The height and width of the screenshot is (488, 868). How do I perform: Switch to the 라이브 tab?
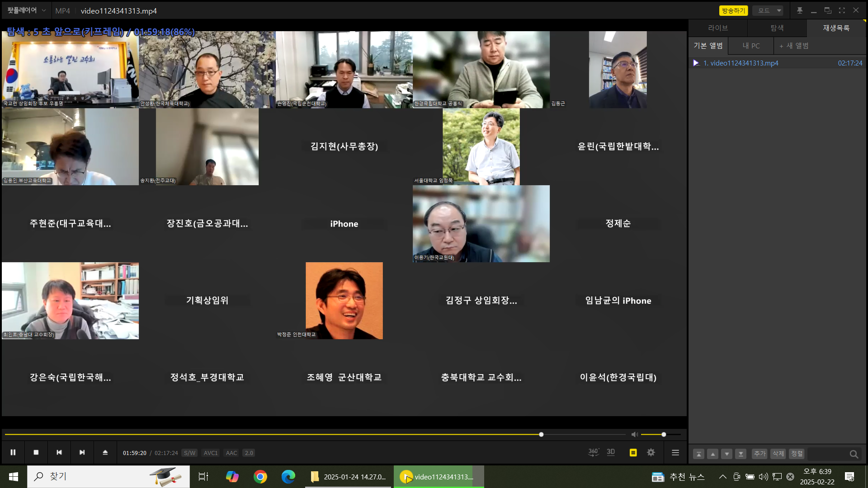[x=717, y=28]
